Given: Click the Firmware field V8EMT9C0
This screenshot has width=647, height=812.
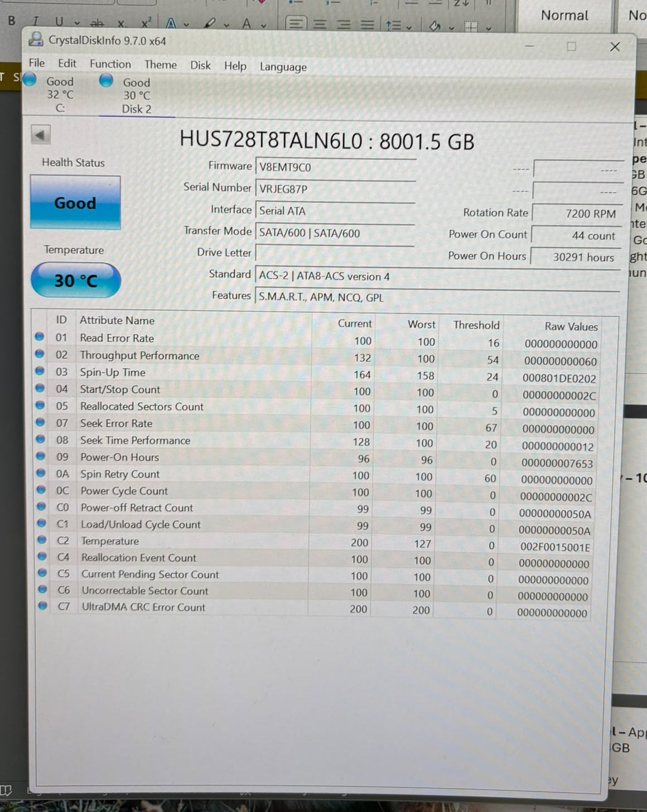Looking at the screenshot, I should (336, 167).
